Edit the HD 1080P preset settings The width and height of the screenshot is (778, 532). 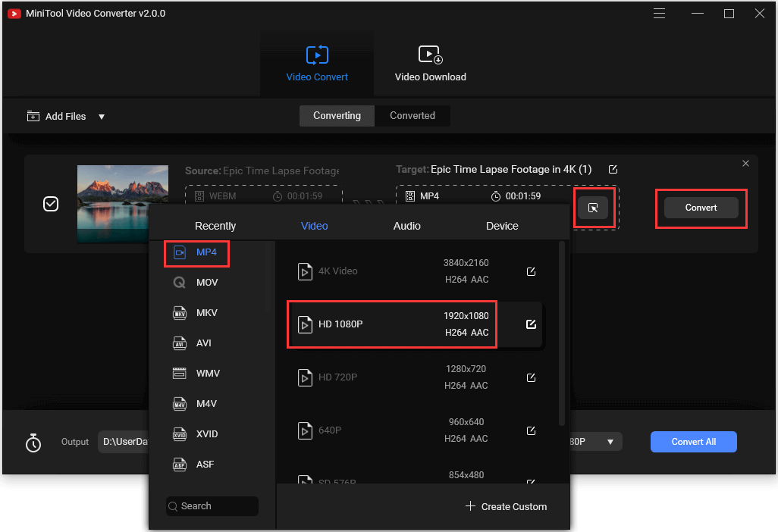click(x=531, y=324)
